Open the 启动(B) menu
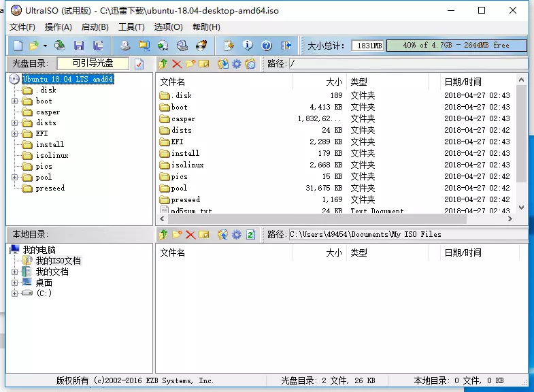Screen dimensions: 534x392 click(95, 27)
